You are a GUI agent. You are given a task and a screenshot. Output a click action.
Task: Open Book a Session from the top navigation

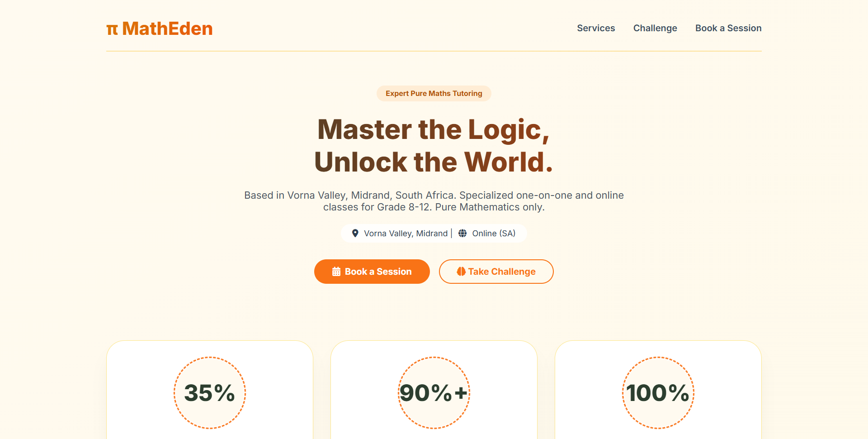coord(728,28)
